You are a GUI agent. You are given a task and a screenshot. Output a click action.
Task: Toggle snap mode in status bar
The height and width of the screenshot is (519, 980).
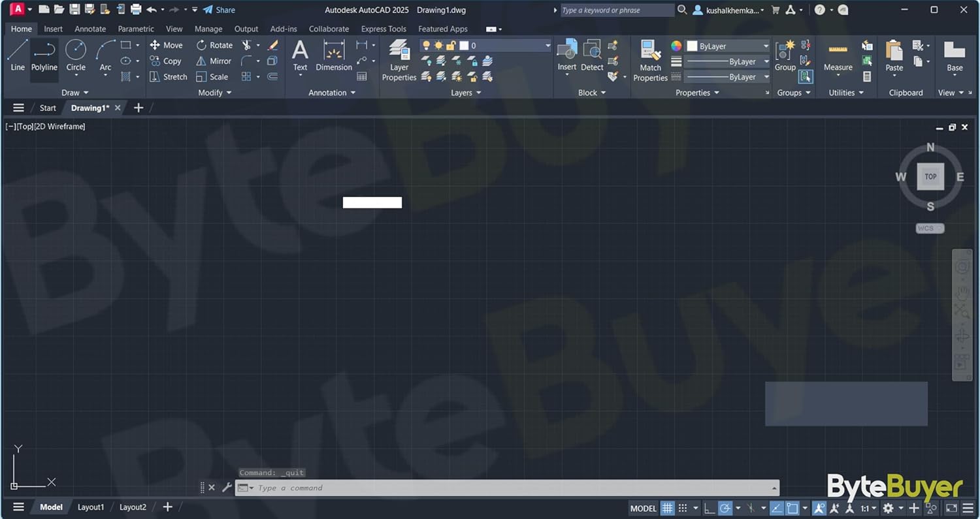[x=683, y=508]
